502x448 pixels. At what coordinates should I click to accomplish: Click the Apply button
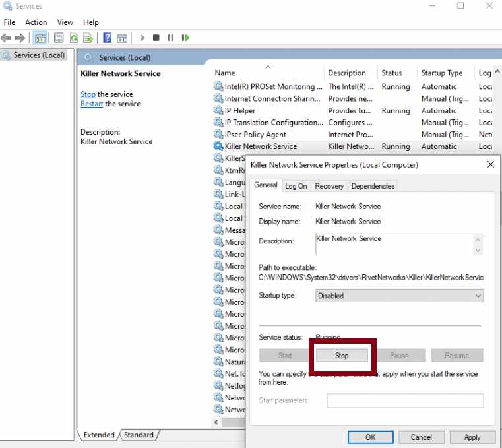472,437
